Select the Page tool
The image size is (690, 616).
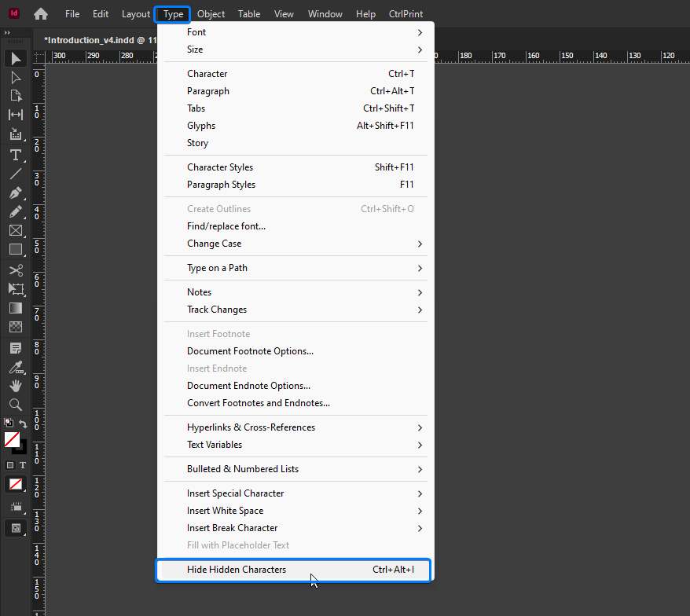pyautogui.click(x=16, y=96)
